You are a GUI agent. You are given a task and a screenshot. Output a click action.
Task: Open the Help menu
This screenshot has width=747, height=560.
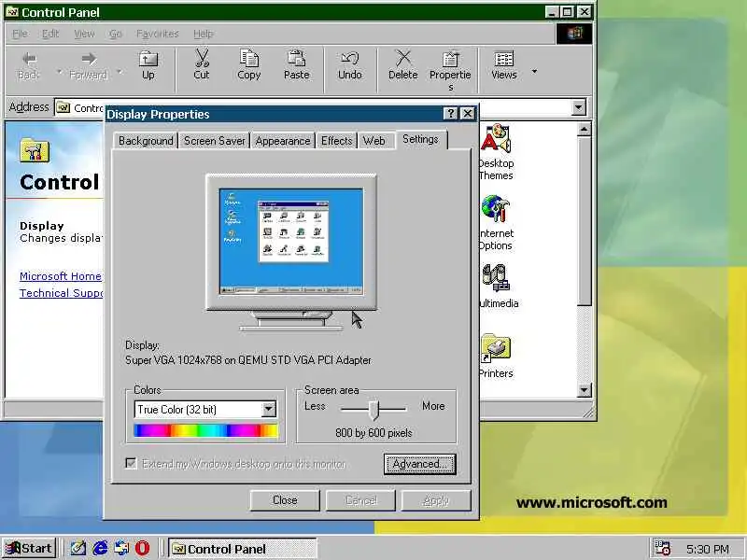(x=204, y=34)
